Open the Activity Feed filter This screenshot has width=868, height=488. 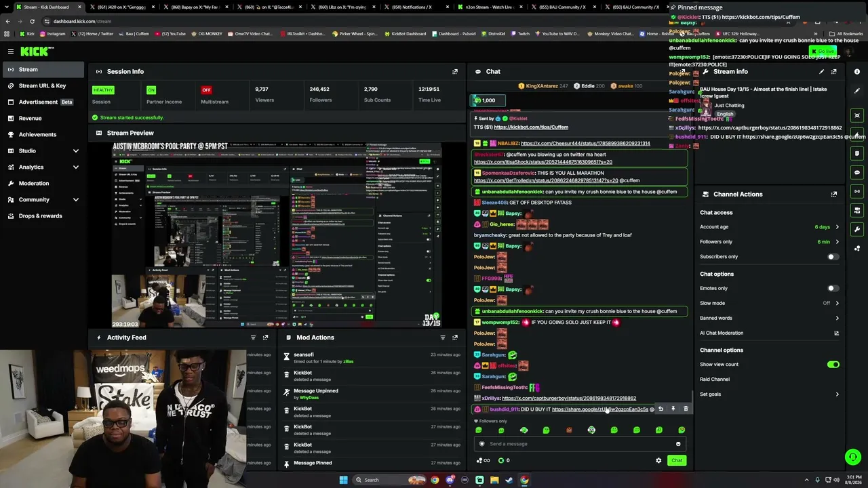point(253,338)
